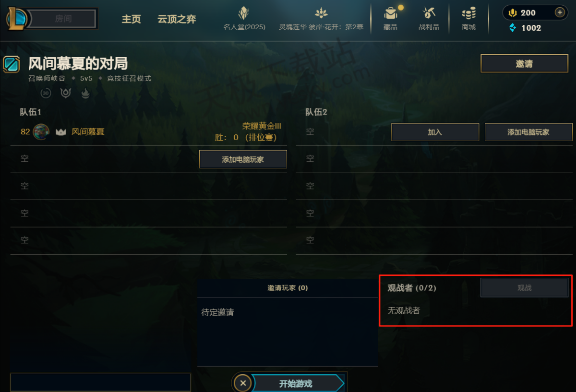This screenshot has height=392, width=576.
Task: Click the 邀请 invite button
Action: (524, 63)
